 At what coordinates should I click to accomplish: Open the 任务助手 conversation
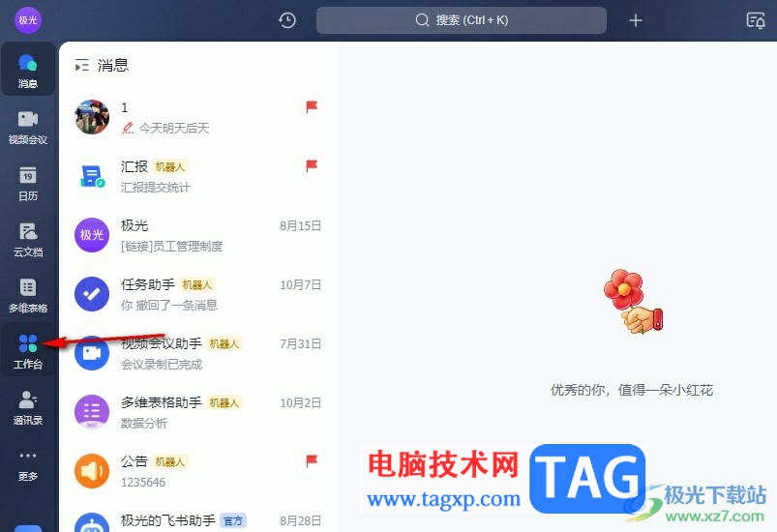point(198,294)
